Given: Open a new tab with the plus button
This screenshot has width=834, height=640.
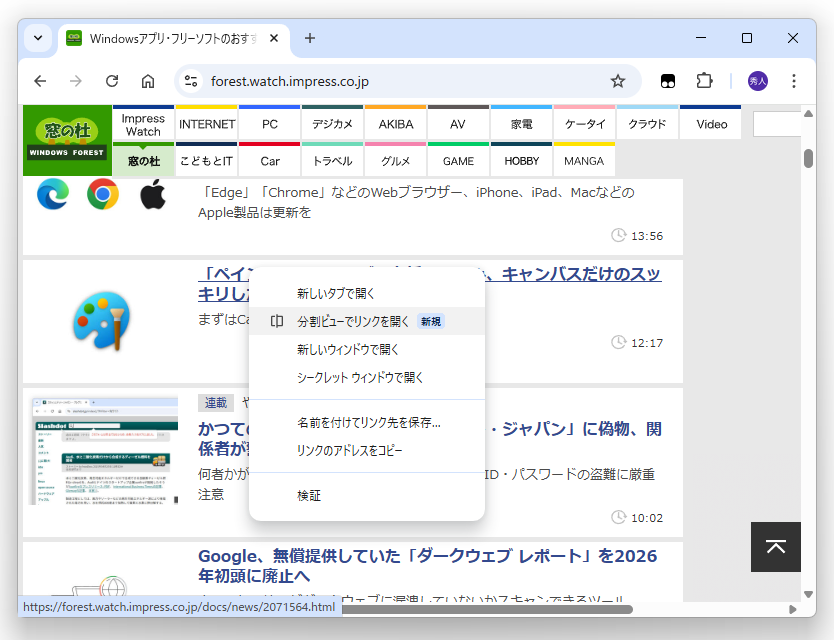Looking at the screenshot, I should point(310,38).
